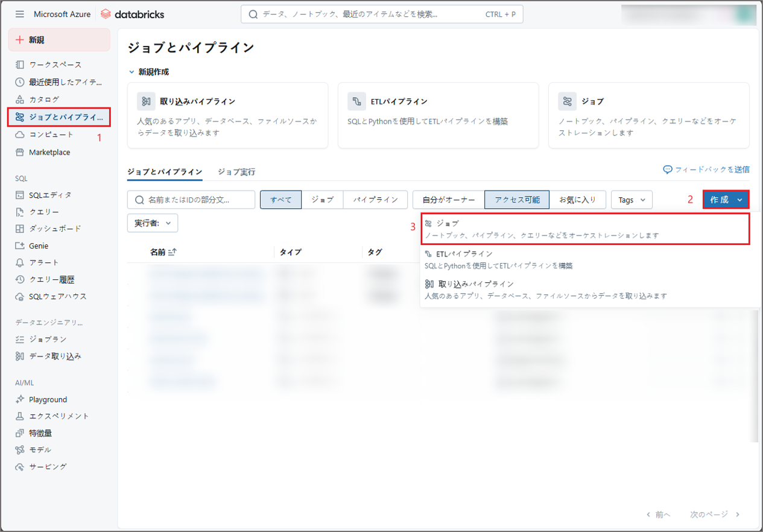Viewport: 763px width, 532px height.
Task: Click the データ取り込み icon in sidebar
Action: [20, 356]
